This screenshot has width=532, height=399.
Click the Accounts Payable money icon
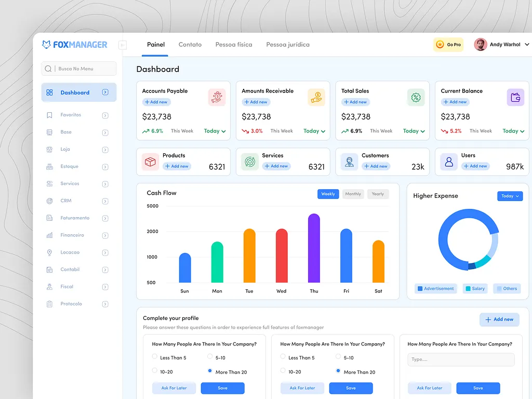click(217, 97)
